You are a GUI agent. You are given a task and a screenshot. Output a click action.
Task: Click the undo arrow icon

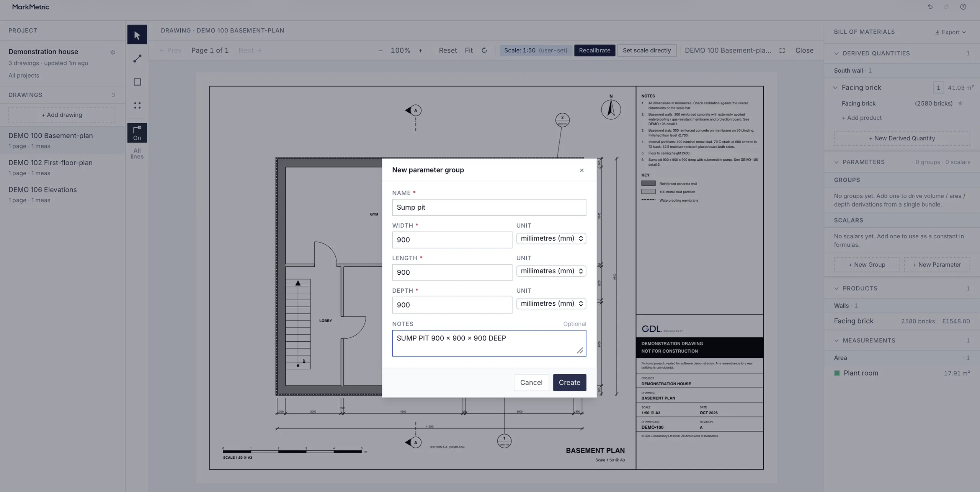pyautogui.click(x=930, y=7)
